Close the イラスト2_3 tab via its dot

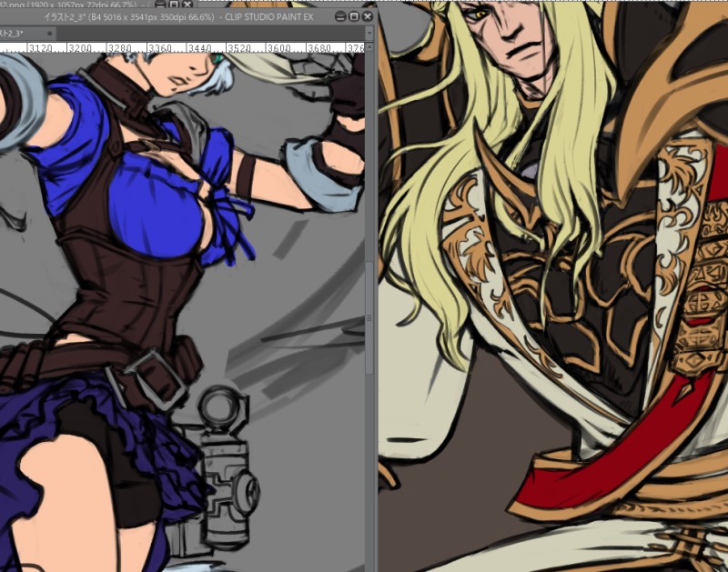50,34
